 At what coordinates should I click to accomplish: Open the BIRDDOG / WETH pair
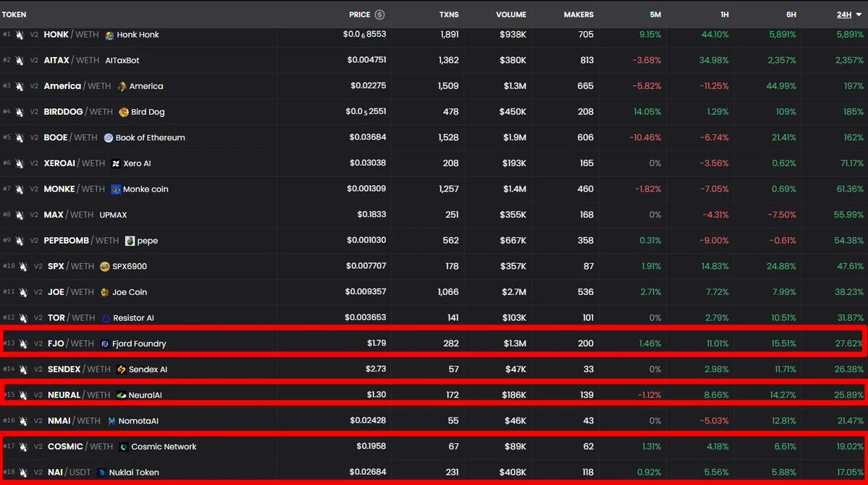click(x=78, y=112)
